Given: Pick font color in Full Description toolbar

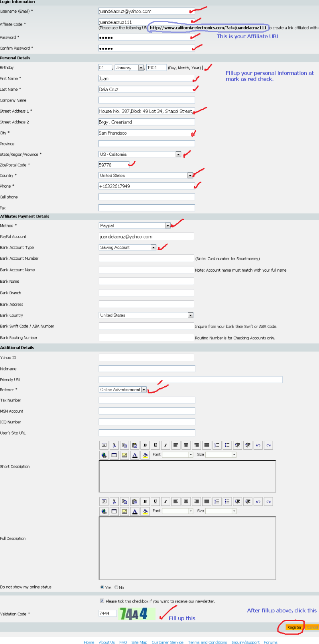Looking at the screenshot, I should tap(135, 511).
